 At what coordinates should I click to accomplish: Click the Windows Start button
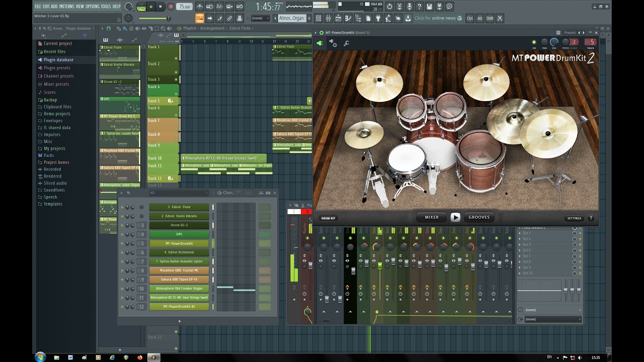click(40, 357)
